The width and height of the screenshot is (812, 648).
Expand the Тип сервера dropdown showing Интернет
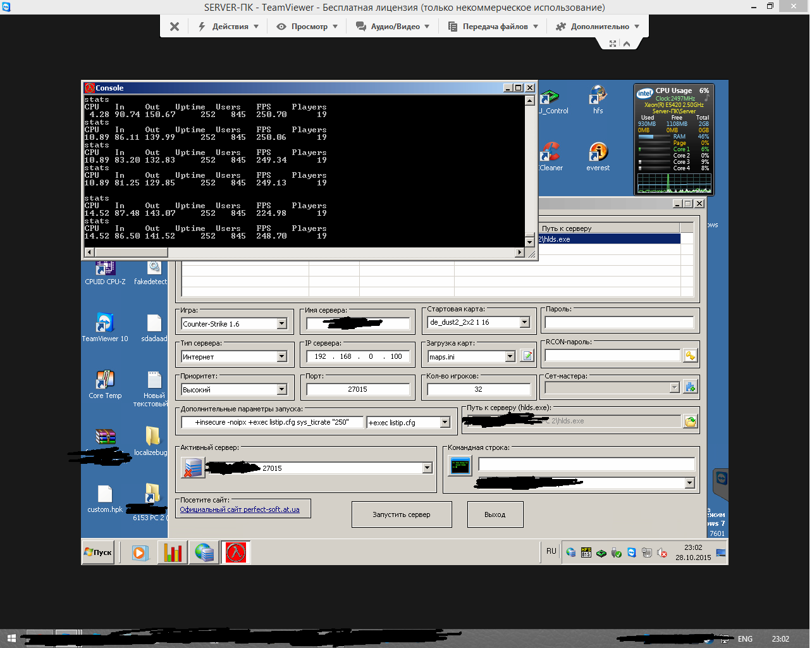coord(282,356)
